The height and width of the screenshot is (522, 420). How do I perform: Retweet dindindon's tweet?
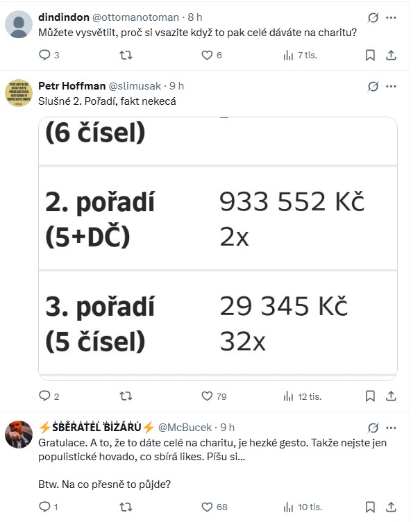(126, 55)
